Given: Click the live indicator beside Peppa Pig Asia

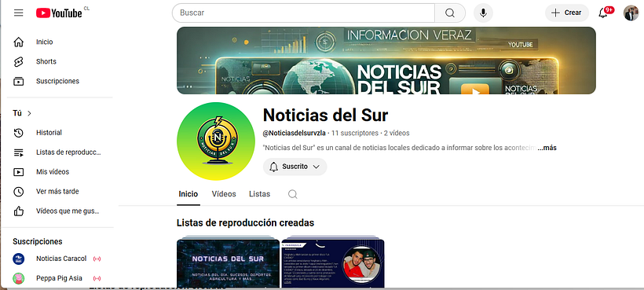Looking at the screenshot, I should [97, 278].
